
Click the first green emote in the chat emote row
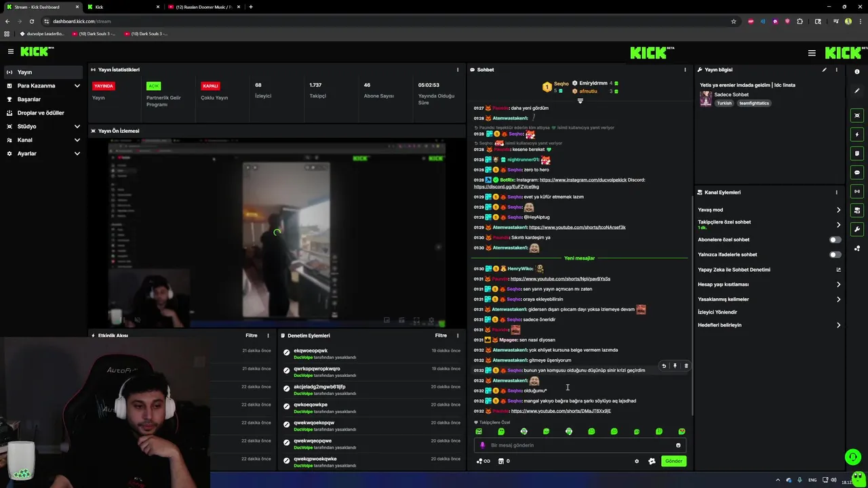point(479,431)
